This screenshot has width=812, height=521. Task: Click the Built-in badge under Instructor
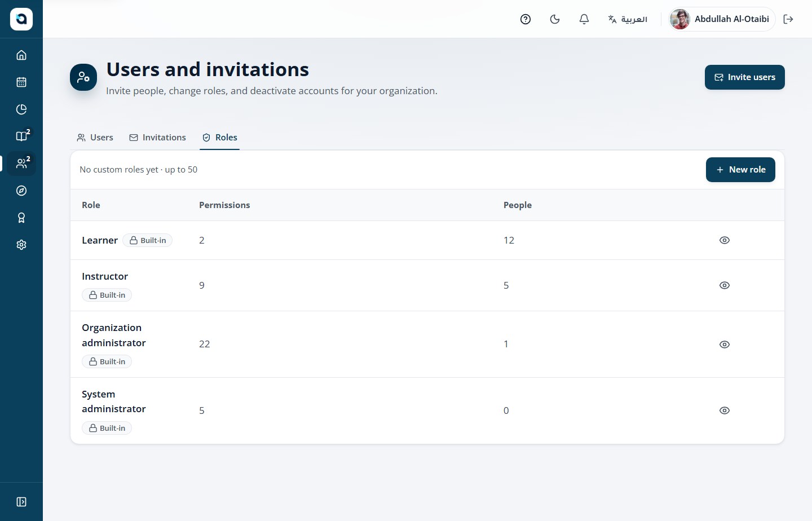tap(107, 295)
